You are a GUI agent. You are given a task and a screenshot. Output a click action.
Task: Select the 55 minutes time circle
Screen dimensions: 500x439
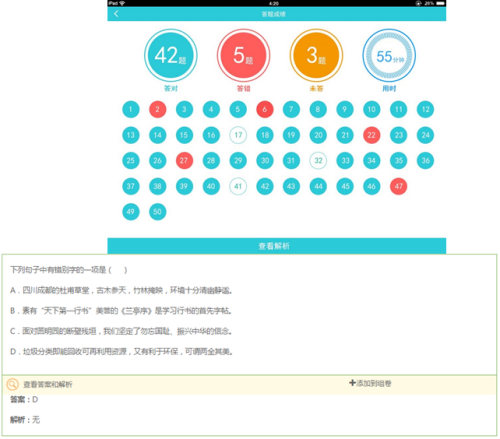click(389, 55)
